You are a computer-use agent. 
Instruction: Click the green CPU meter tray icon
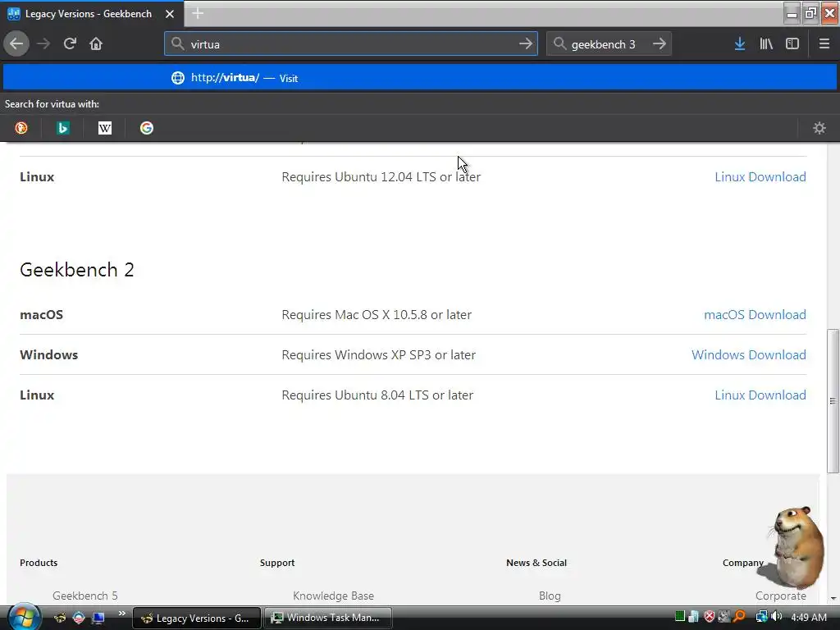(x=679, y=617)
